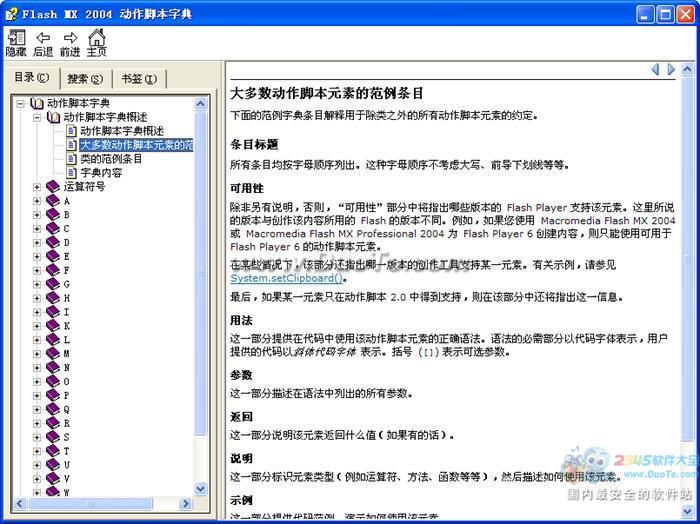Click the purple book icon for P
This screenshot has height=524, width=700.
point(53,395)
